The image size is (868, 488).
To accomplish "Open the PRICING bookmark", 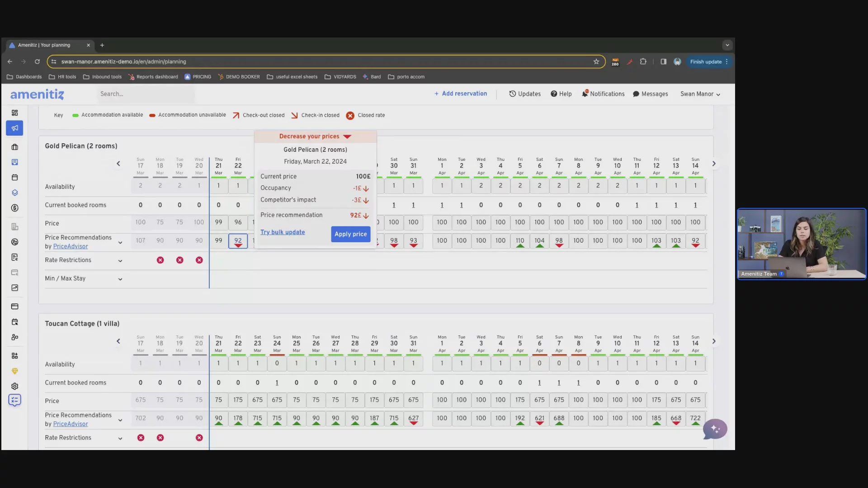I will click(x=198, y=77).
